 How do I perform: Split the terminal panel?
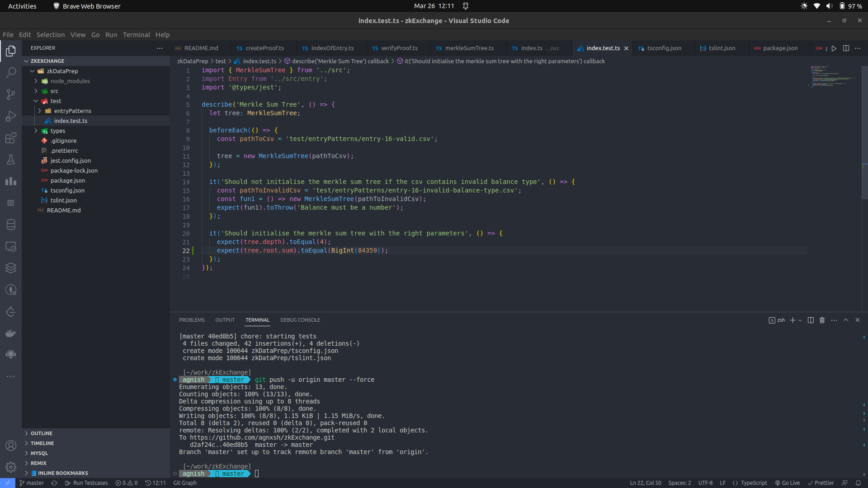point(811,320)
